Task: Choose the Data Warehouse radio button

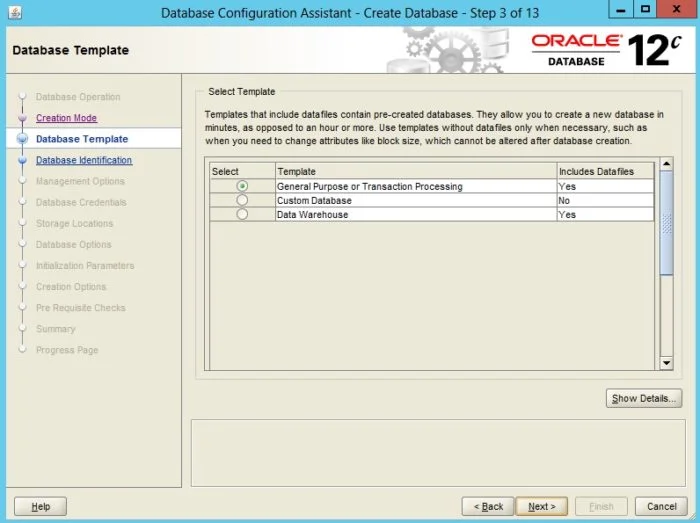Action: point(242,214)
